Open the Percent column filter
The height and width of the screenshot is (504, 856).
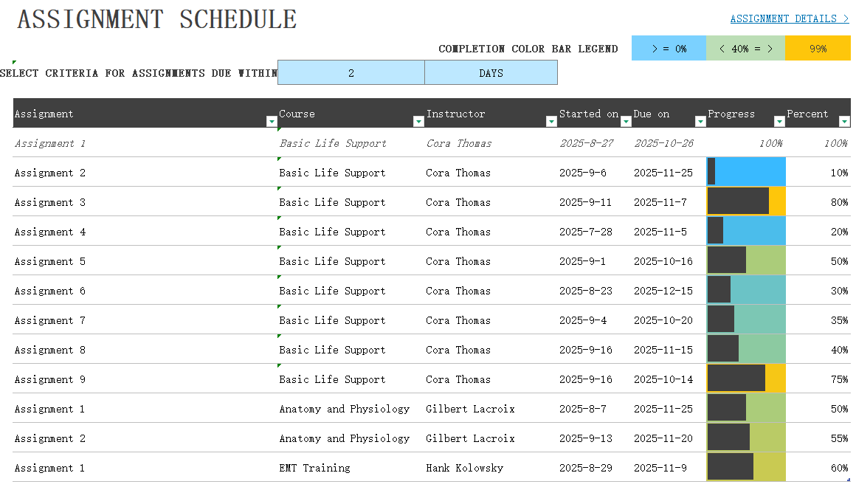tap(843, 120)
